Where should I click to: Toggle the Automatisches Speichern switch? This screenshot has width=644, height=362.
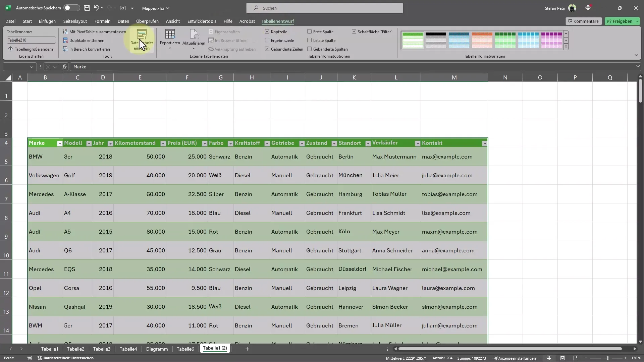(71, 8)
